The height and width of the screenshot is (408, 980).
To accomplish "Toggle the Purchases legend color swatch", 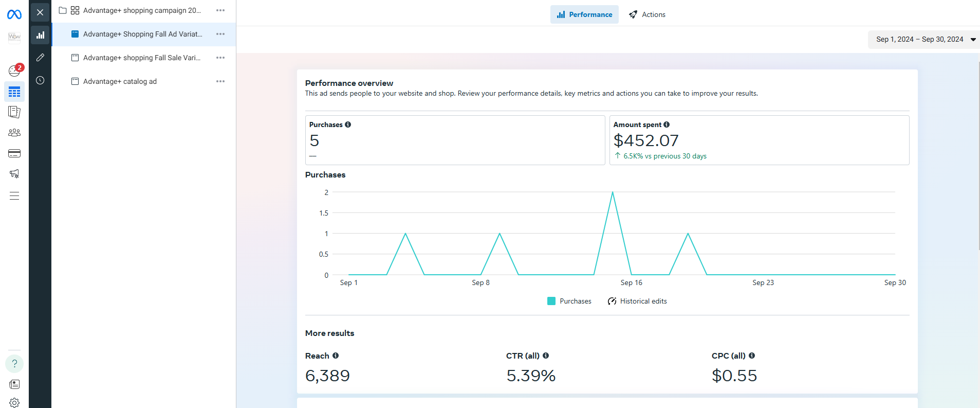I will pos(551,301).
